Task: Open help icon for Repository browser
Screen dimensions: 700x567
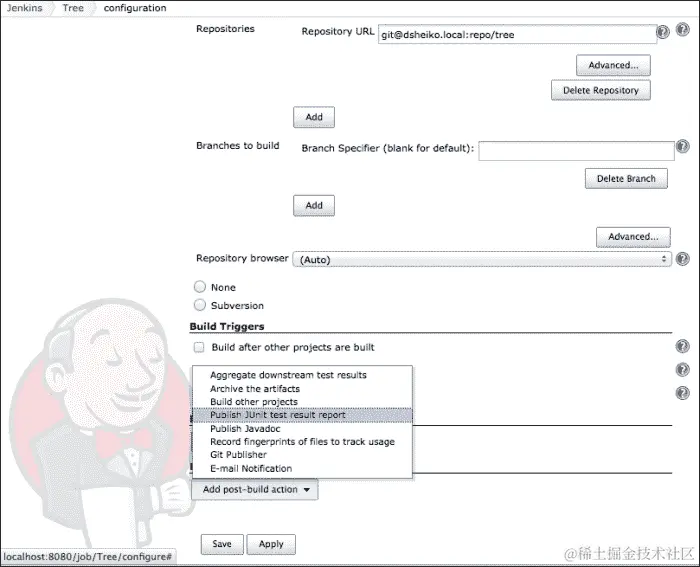Action: click(x=682, y=259)
